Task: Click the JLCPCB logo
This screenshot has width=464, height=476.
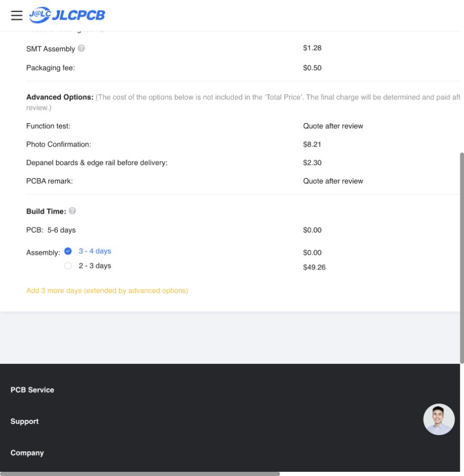Action: pyautogui.click(x=67, y=15)
